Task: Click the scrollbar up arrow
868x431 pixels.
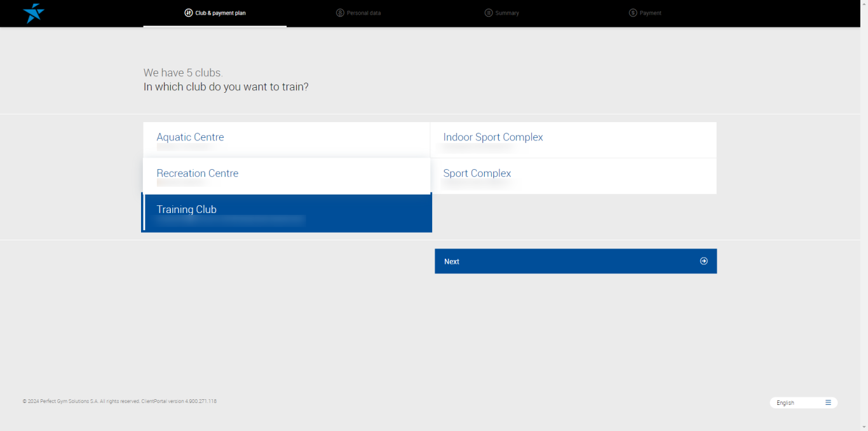Action: [864, 4]
